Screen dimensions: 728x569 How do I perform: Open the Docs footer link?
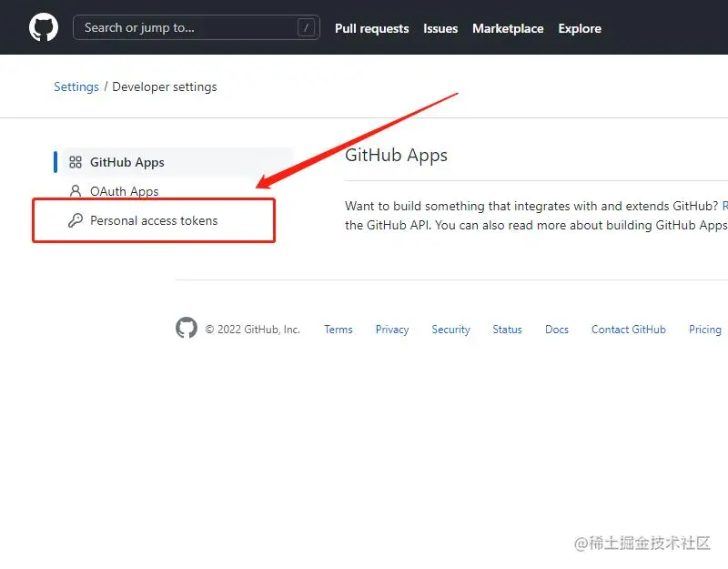(x=557, y=330)
